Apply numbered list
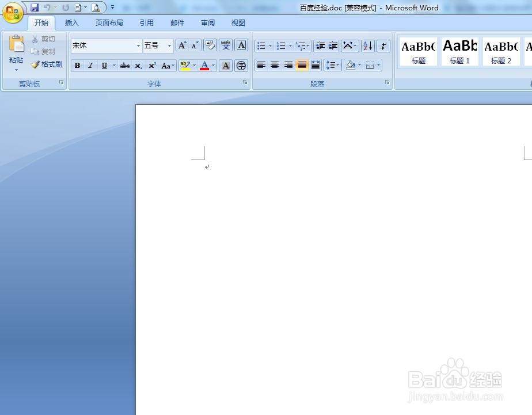Screen dimensions: 532x415 (280, 45)
